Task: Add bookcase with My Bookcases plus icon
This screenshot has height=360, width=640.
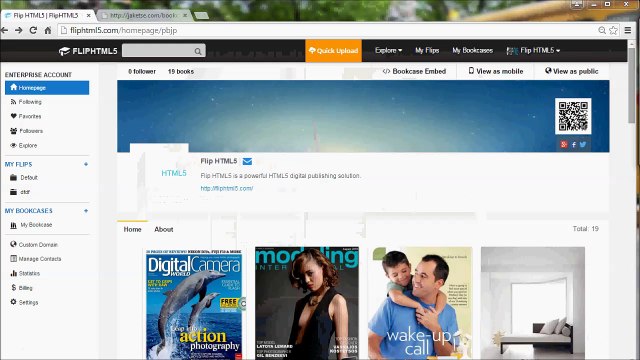Action: tap(86, 211)
